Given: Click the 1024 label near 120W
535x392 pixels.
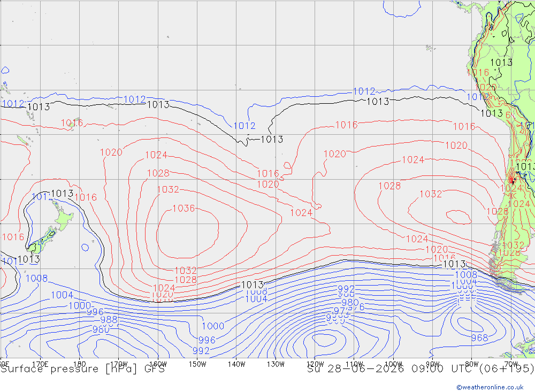Looking at the screenshot, I should click(x=301, y=213).
